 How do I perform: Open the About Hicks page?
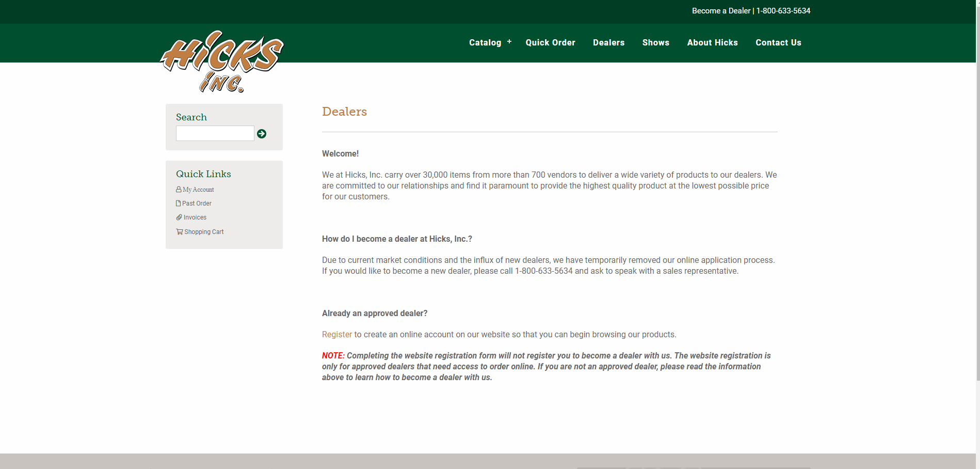tap(712, 42)
